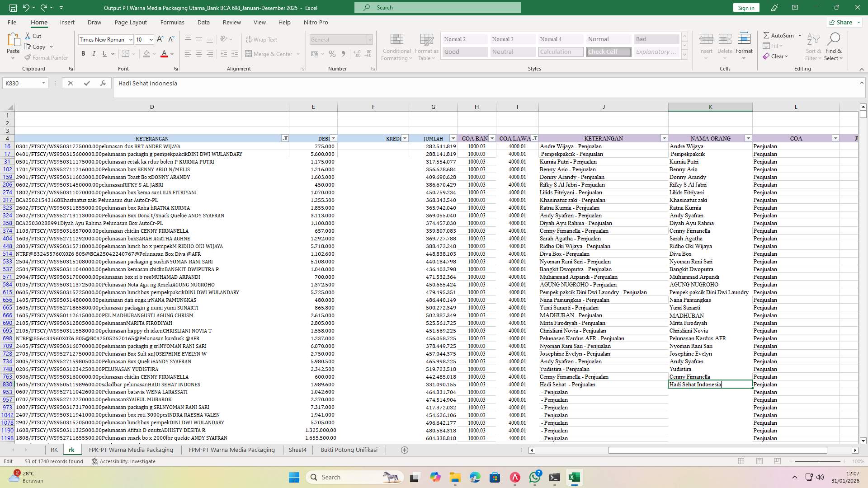Click the Merge & Center icon
The image size is (868, 488).
pyautogui.click(x=269, y=54)
